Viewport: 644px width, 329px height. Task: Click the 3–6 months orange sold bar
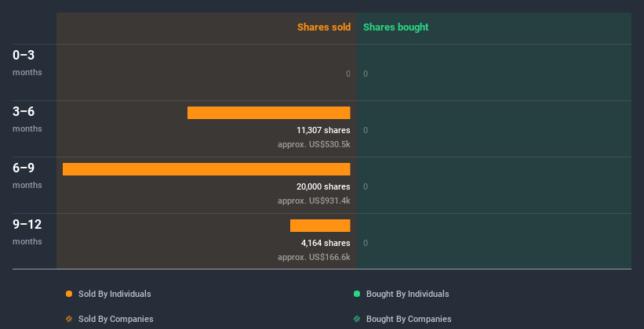click(x=268, y=113)
